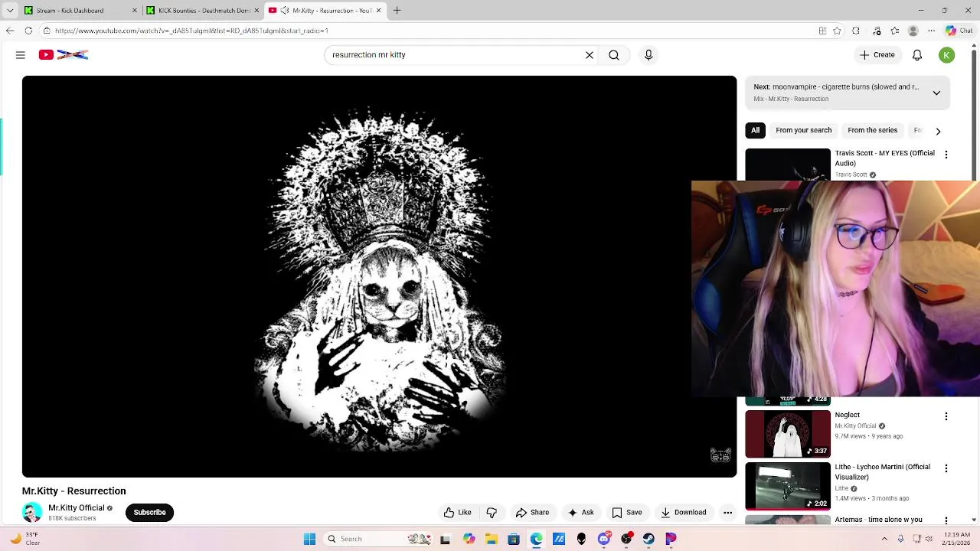Open the browser profile icon
Screen dimensions: 980x551
[913, 31]
